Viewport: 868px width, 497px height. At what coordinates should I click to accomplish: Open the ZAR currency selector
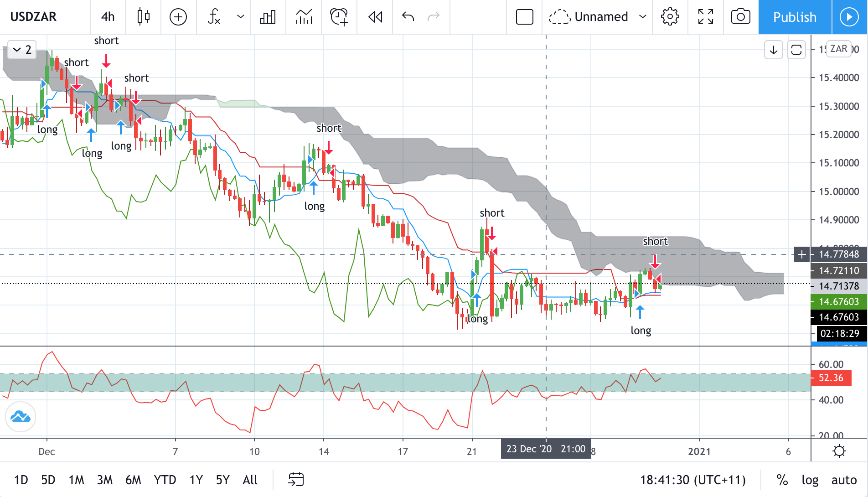tap(838, 49)
